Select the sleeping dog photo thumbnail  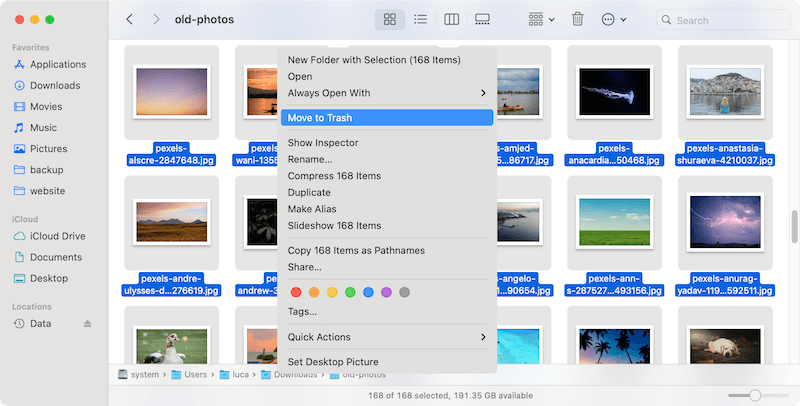(x=725, y=345)
